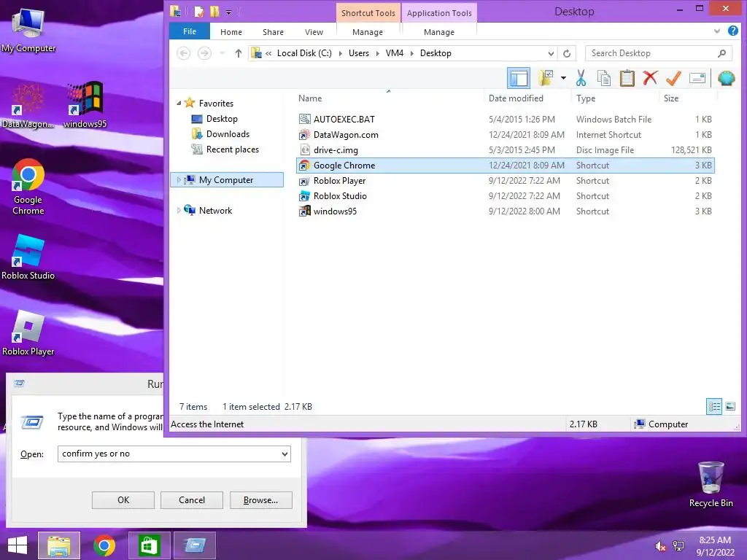The image size is (747, 560).
Task: Click the Cut scissors icon
Action: [581, 78]
